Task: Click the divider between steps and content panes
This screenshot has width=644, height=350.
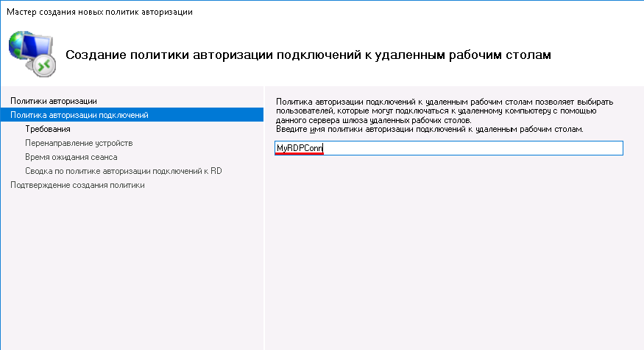Action: point(264,221)
